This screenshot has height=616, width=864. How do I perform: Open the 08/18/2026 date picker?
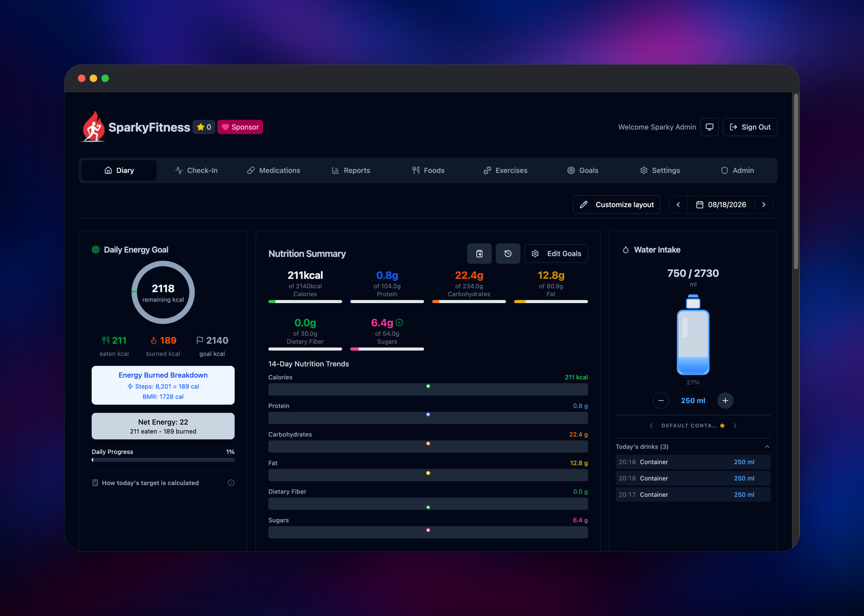coord(721,204)
